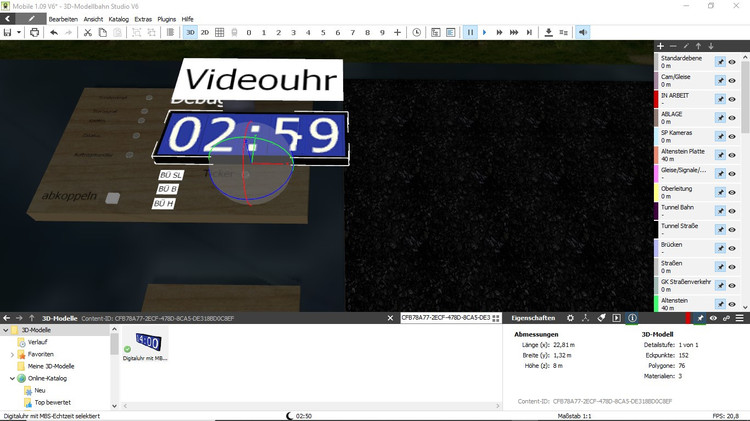Open the Hilfe menu
Screen dimensions: 750x421
[x=188, y=19]
